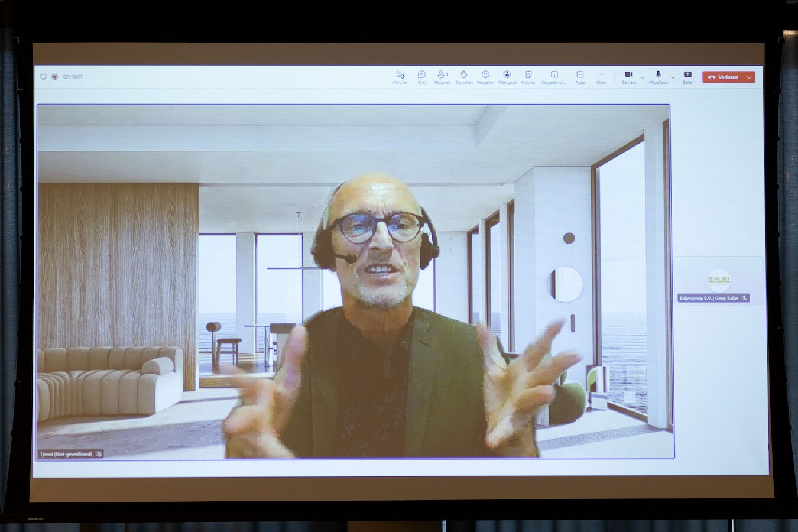The image size is (798, 532).
Task: Raise hand with the Opsteken button
Action: click(464, 76)
